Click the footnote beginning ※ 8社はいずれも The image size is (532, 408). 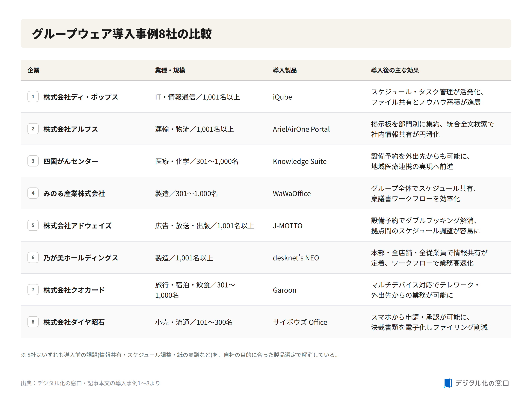(180, 355)
